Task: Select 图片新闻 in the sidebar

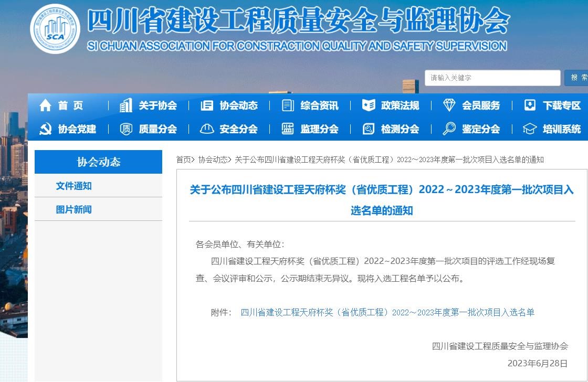Action: click(74, 209)
